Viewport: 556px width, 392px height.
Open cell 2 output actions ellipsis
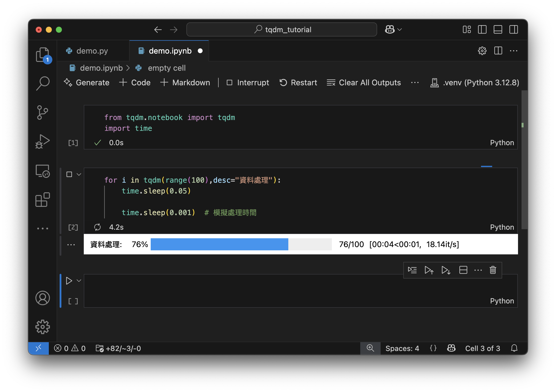pyautogui.click(x=71, y=245)
